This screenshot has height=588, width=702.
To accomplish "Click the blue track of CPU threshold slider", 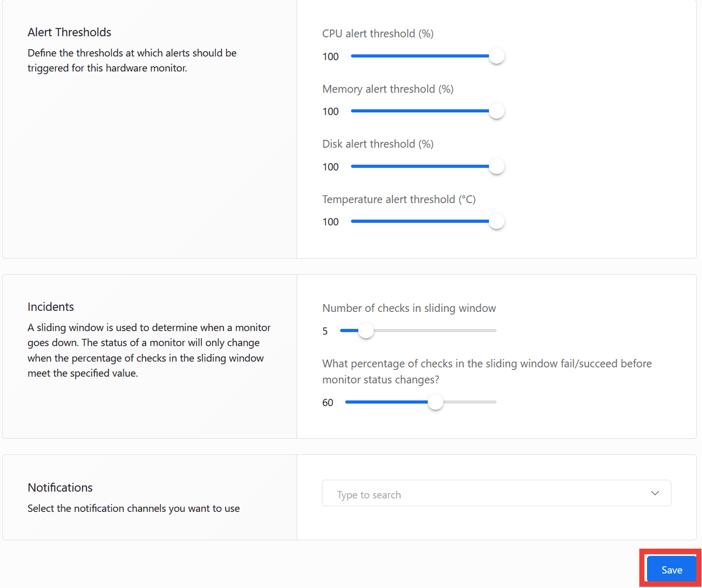I will 418,56.
